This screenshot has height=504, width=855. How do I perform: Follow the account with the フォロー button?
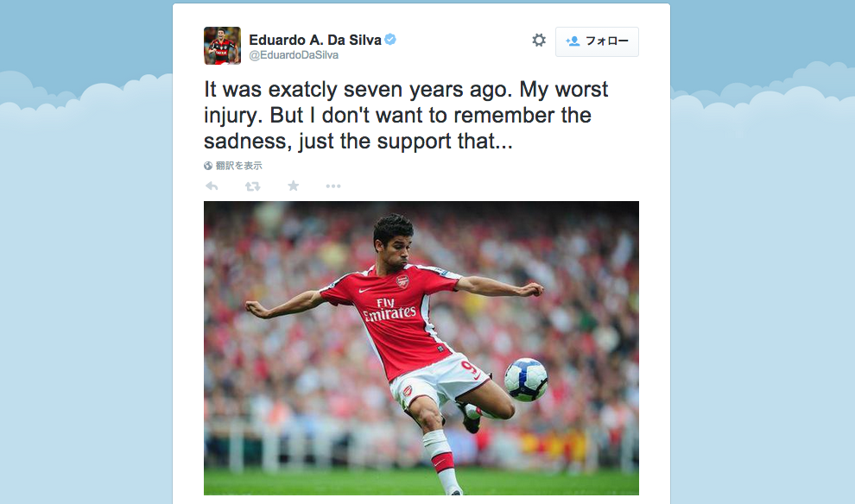[x=597, y=41]
